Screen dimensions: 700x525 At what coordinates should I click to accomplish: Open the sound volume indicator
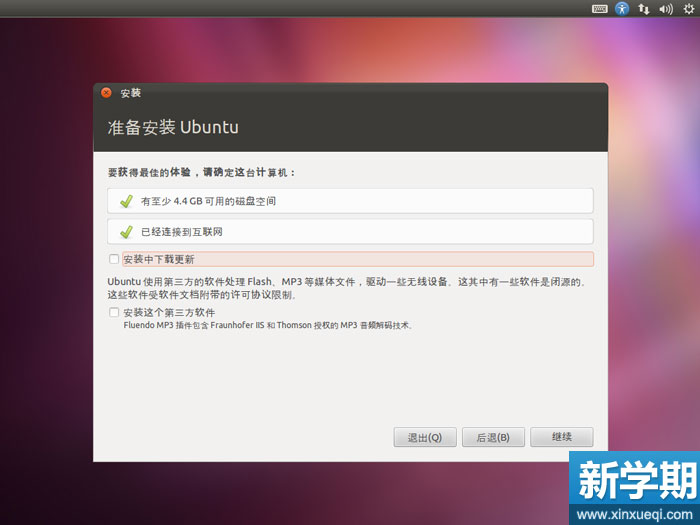click(x=666, y=9)
